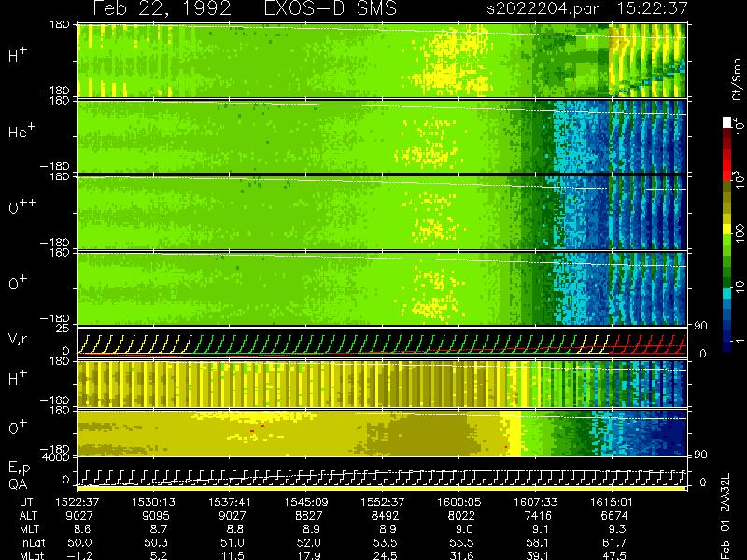Viewport: 747px width, 560px height.
Task: Click ALT value '8022'
Action: tap(461, 516)
